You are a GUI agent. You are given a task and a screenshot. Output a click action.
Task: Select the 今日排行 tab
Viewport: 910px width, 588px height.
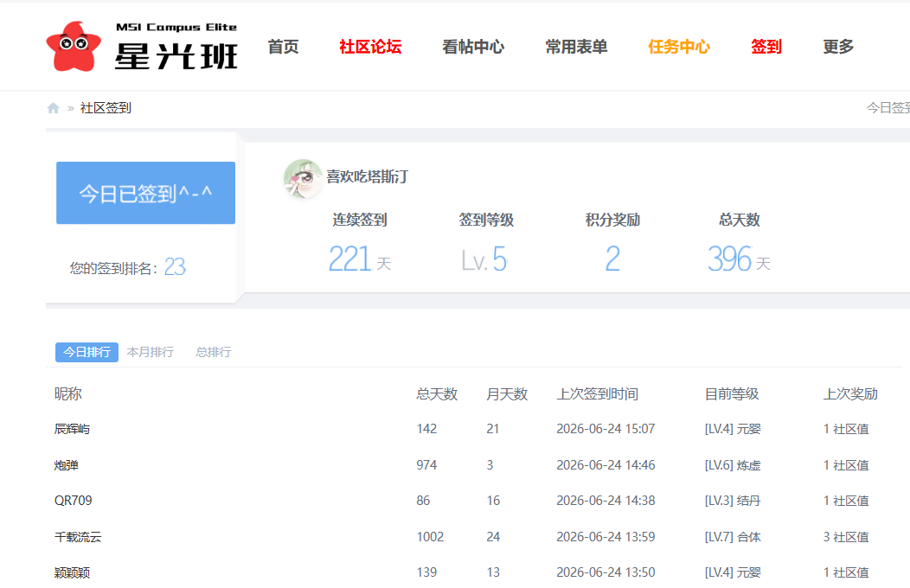87,352
